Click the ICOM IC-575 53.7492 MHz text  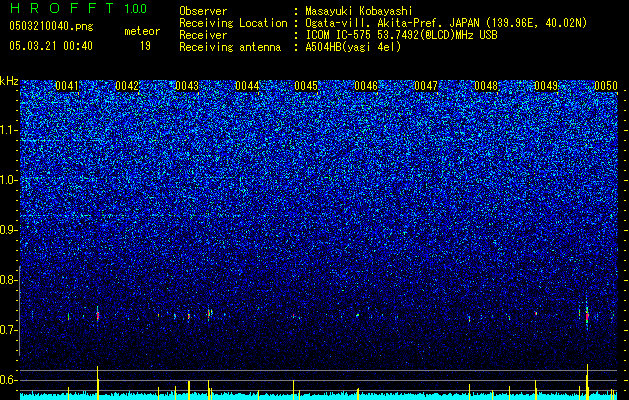point(401,35)
